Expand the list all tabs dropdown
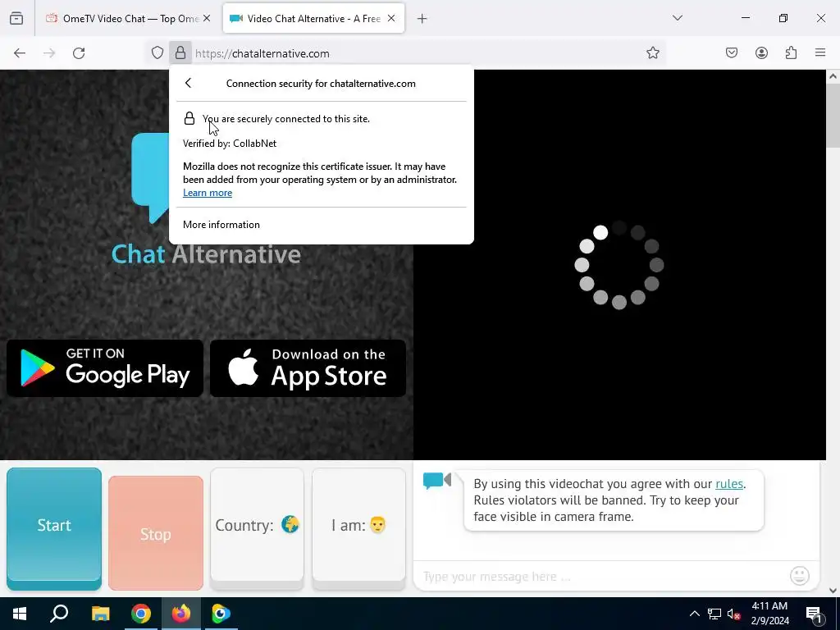Image resolution: width=840 pixels, height=630 pixels. tap(678, 18)
